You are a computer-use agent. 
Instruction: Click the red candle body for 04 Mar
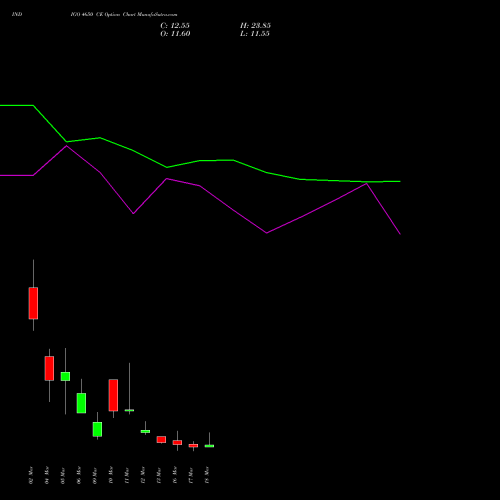(49, 368)
